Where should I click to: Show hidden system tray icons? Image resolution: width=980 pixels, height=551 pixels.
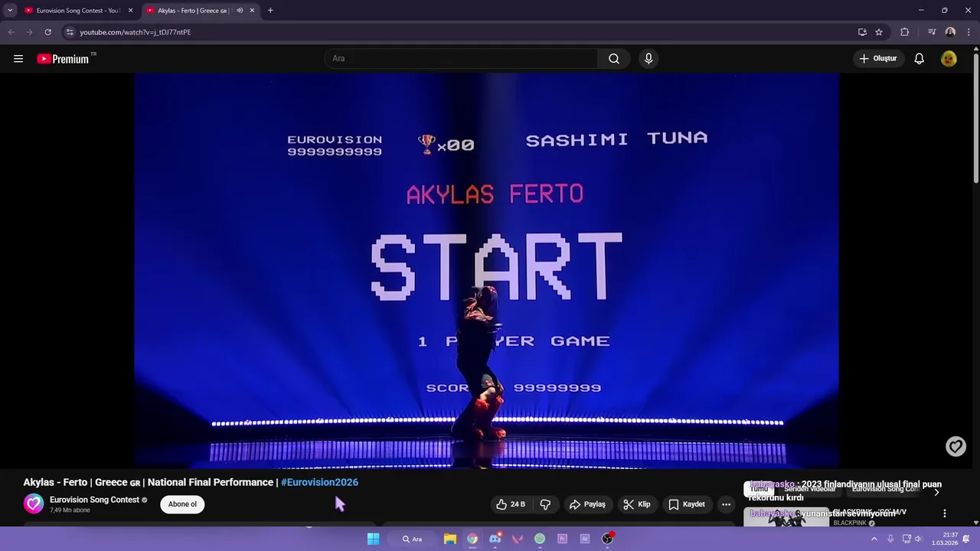[874, 539]
